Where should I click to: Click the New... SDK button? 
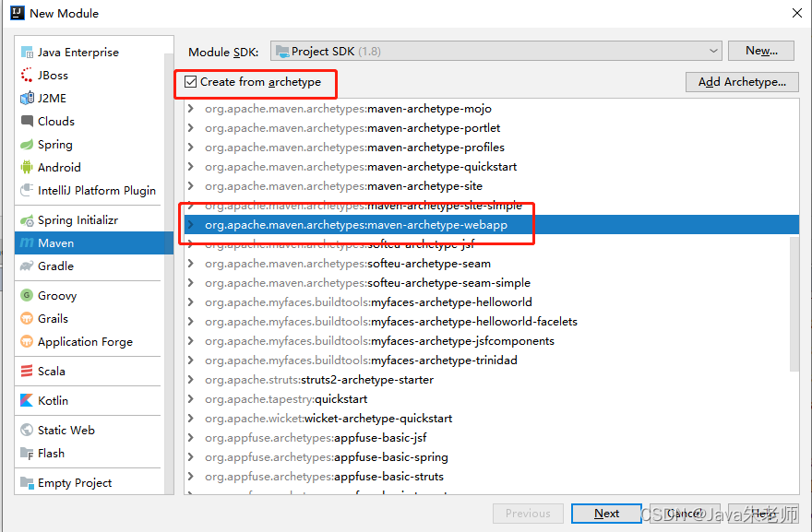[760, 51]
